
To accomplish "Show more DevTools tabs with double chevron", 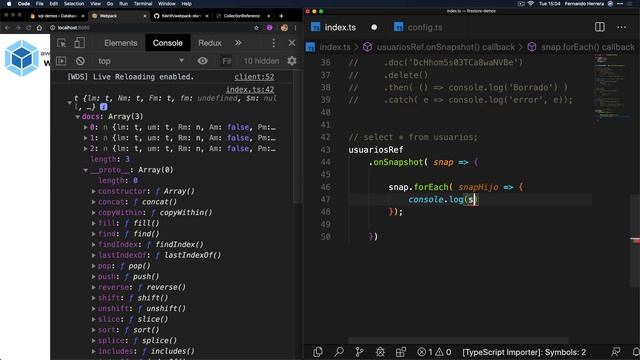I will click(238, 42).
